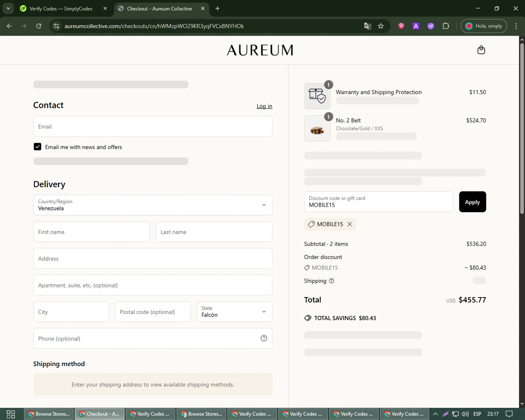The image size is (525, 420).
Task: Open the 23:17 clock
Action: pos(493,414)
